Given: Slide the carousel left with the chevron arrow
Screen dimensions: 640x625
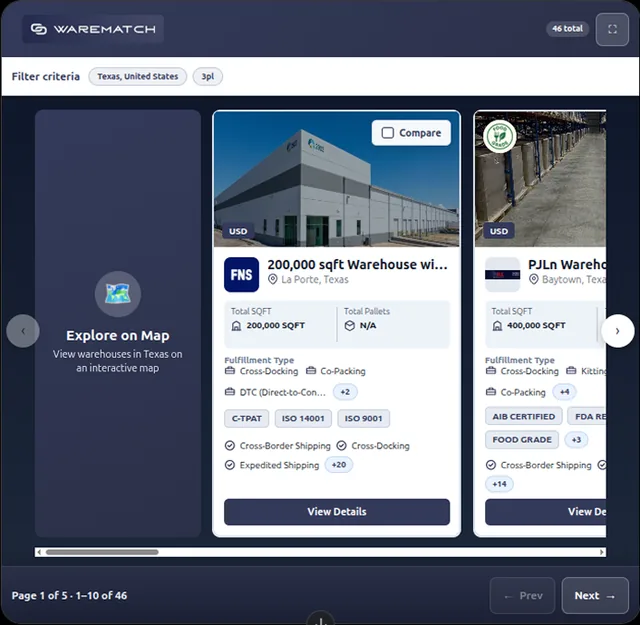Looking at the screenshot, I should click(x=23, y=331).
